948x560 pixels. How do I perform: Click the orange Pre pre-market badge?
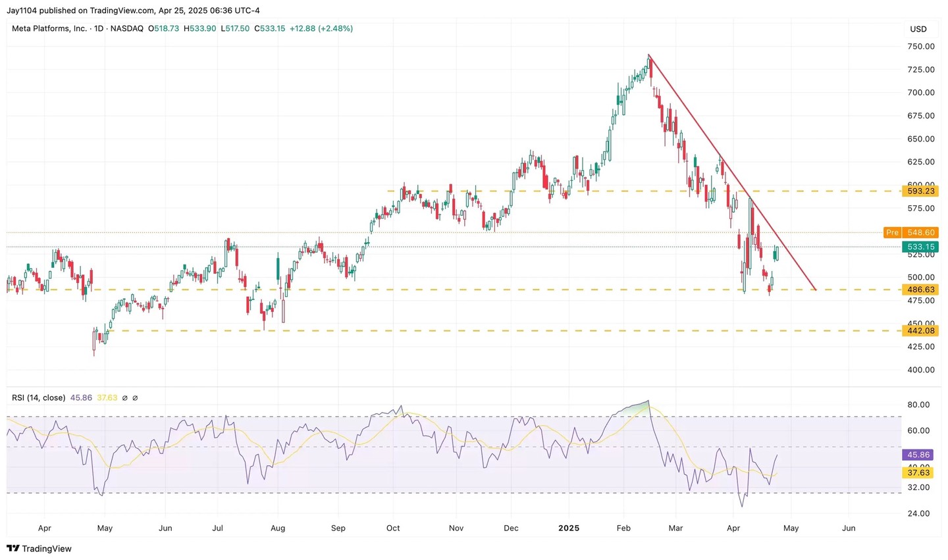tap(892, 232)
